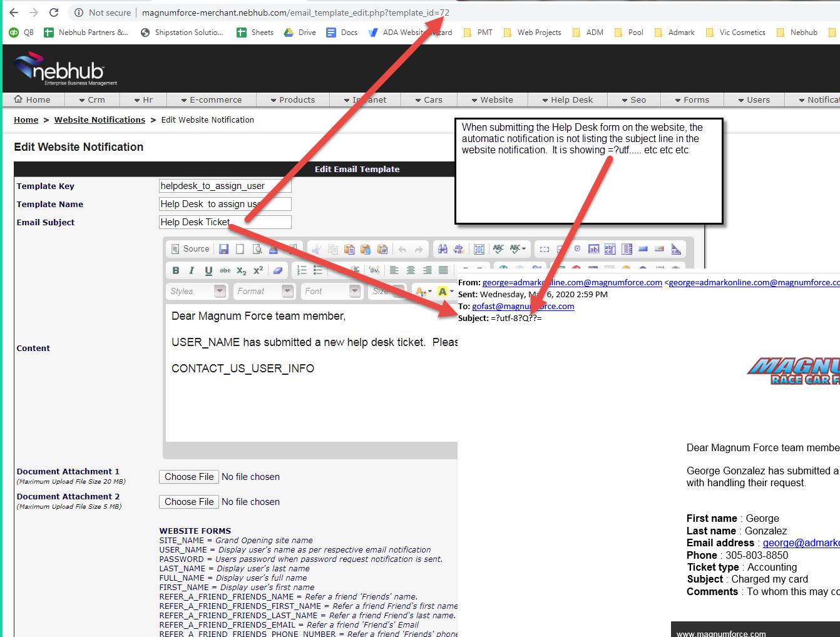Click the Paste as plain text icon
Viewport: 840px width, 637px height.
(x=366, y=249)
